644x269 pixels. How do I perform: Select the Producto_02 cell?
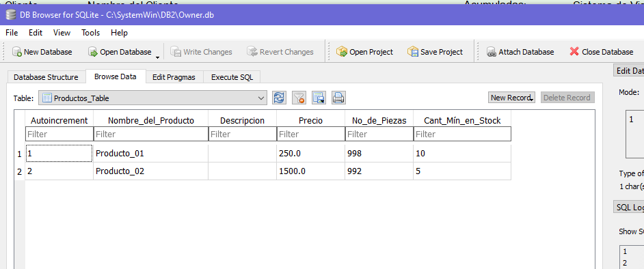pyautogui.click(x=150, y=171)
